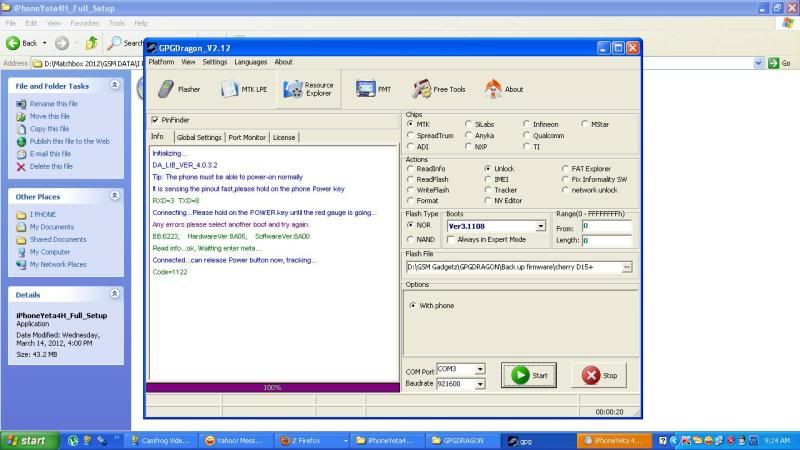Select the FAT Explorer action

coord(565,169)
